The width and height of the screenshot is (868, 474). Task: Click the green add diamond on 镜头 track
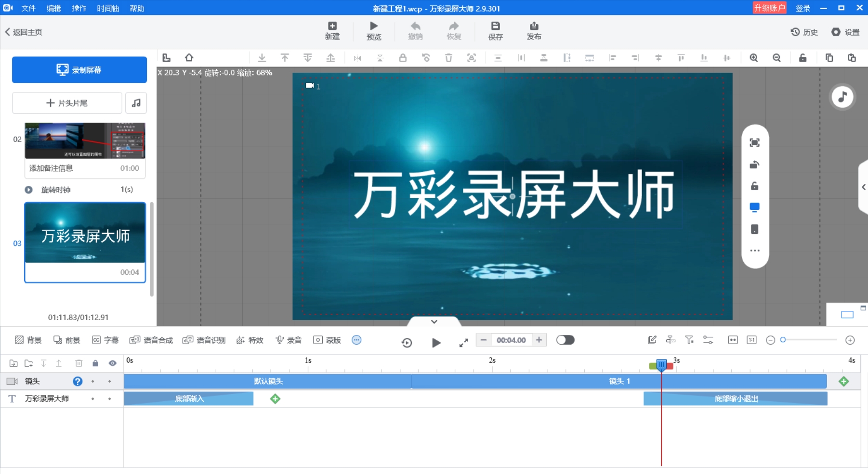pyautogui.click(x=844, y=381)
